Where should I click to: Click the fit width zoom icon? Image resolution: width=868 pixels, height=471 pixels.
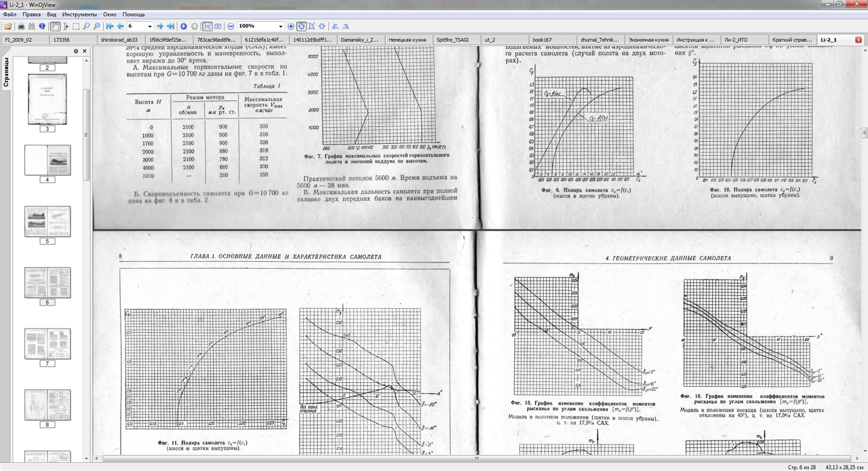point(322,26)
